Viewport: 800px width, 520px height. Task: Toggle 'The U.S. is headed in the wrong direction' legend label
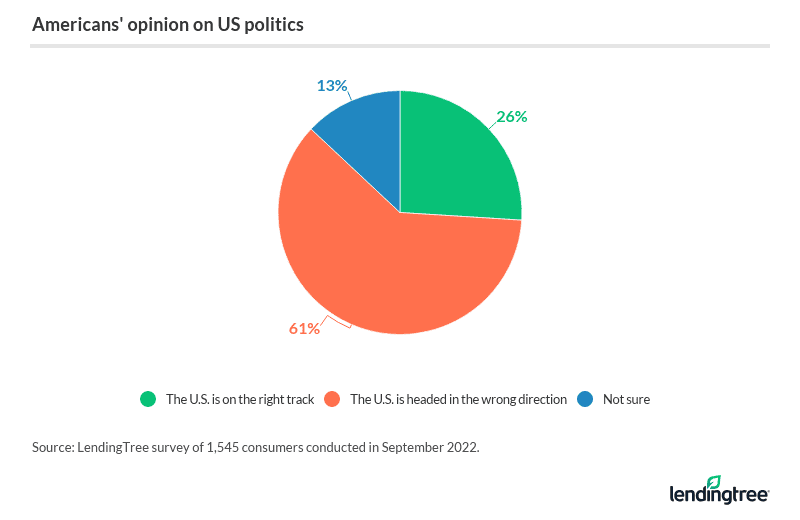459,399
